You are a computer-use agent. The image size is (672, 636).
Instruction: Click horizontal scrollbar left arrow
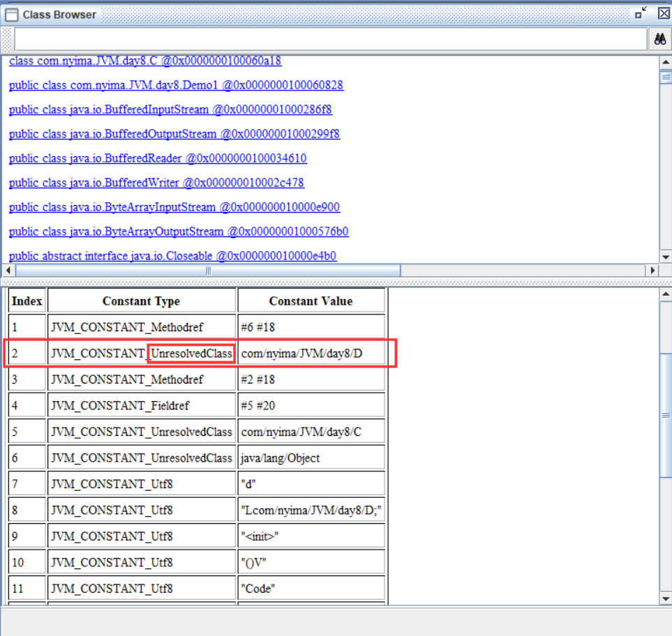click(8, 271)
